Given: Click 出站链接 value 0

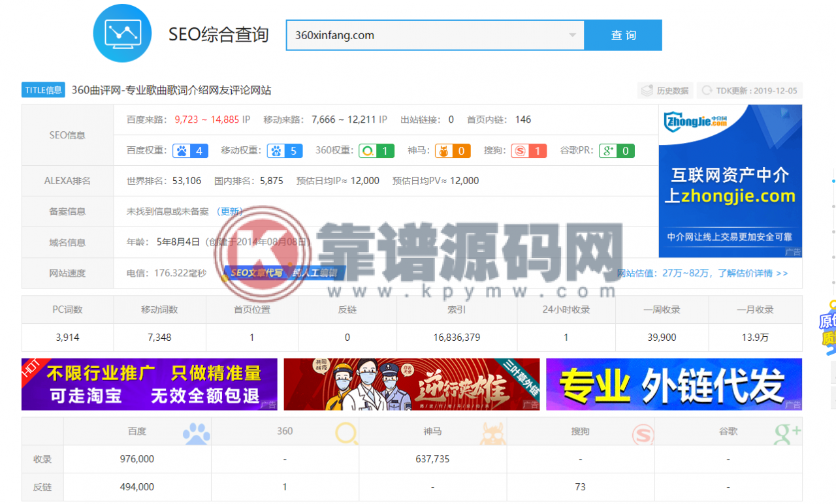Looking at the screenshot, I should pyautogui.click(x=451, y=119).
